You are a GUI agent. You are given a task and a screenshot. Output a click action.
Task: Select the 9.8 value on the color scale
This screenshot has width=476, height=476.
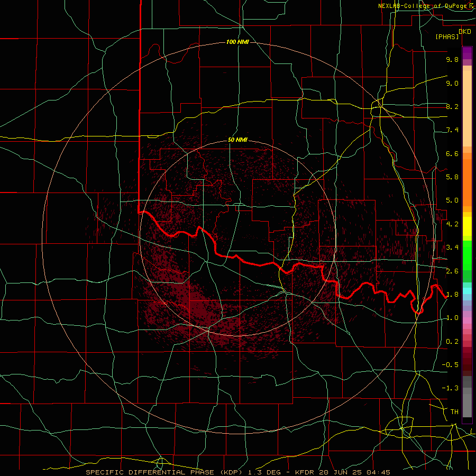[452, 59]
